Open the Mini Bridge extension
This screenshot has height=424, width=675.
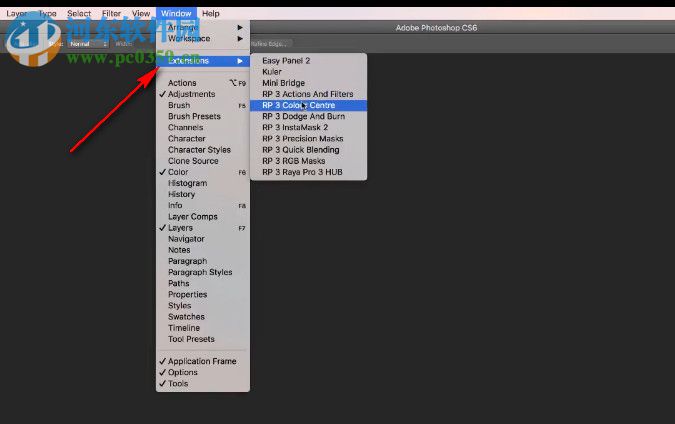click(309, 83)
